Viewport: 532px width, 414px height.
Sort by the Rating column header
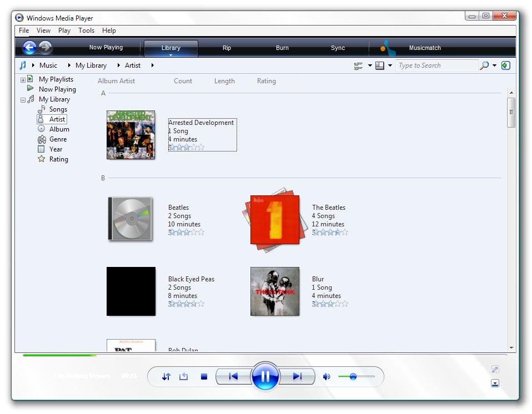(267, 81)
